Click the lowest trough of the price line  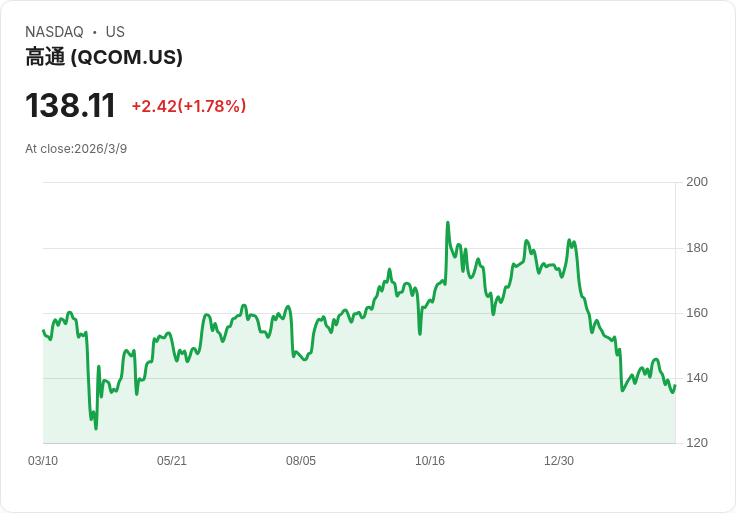(x=96, y=428)
